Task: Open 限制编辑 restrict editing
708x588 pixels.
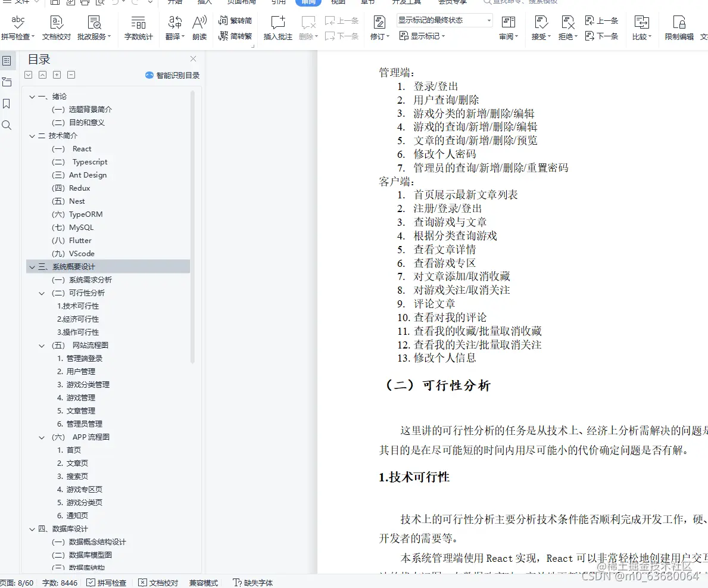Action: [679, 28]
